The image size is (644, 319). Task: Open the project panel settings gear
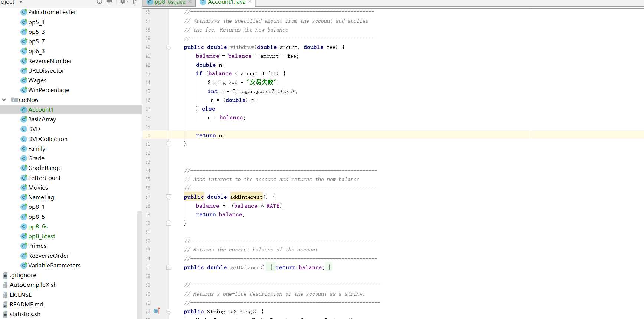click(123, 2)
